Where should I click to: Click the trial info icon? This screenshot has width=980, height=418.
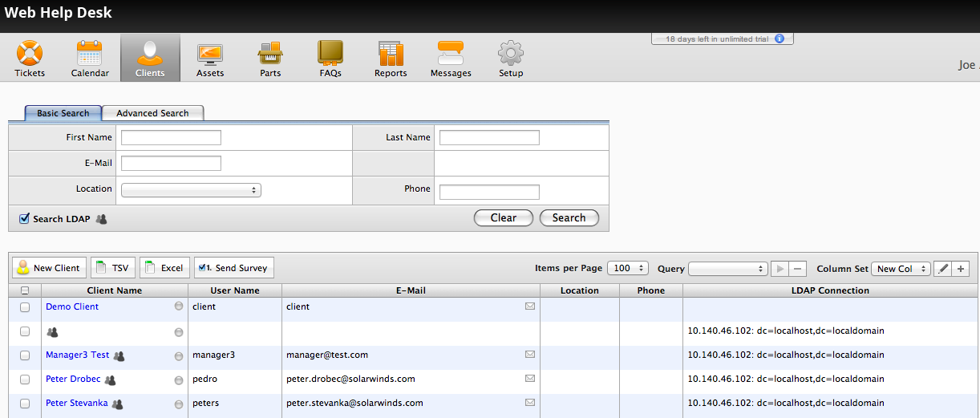pyautogui.click(x=779, y=39)
